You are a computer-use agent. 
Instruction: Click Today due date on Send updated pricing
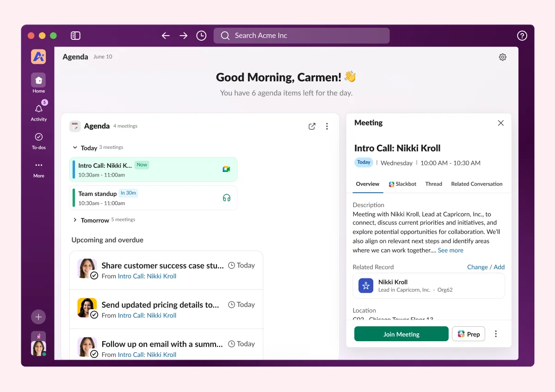click(x=241, y=305)
